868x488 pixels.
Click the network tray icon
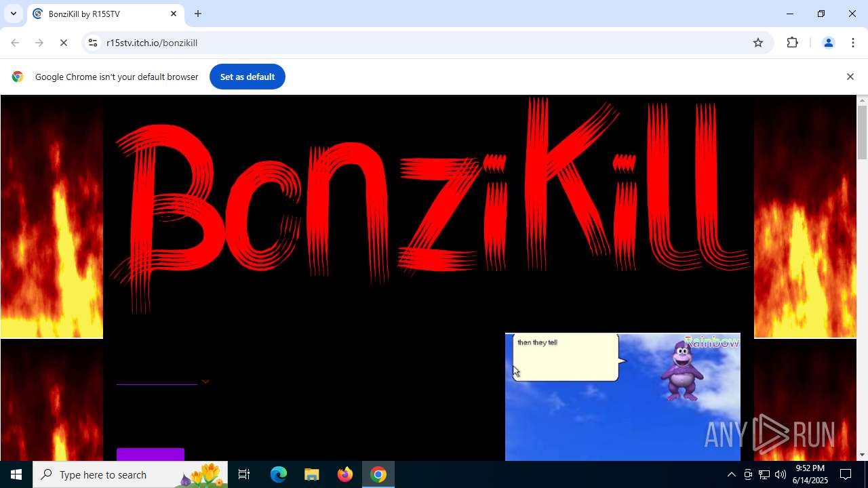tap(764, 474)
